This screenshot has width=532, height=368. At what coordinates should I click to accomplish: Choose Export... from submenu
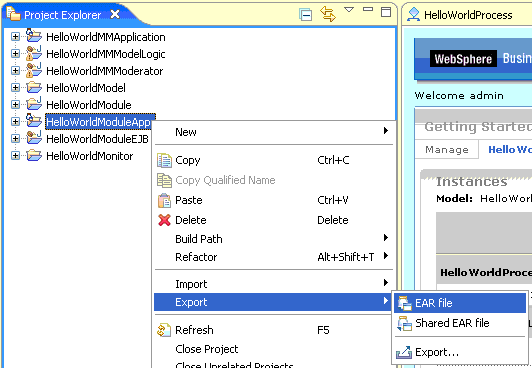(460, 352)
